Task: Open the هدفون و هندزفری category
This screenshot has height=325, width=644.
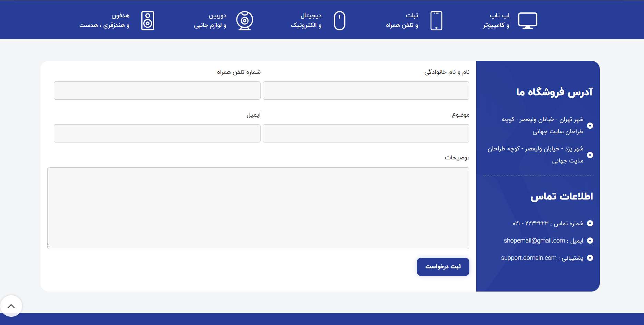Action: tap(104, 20)
